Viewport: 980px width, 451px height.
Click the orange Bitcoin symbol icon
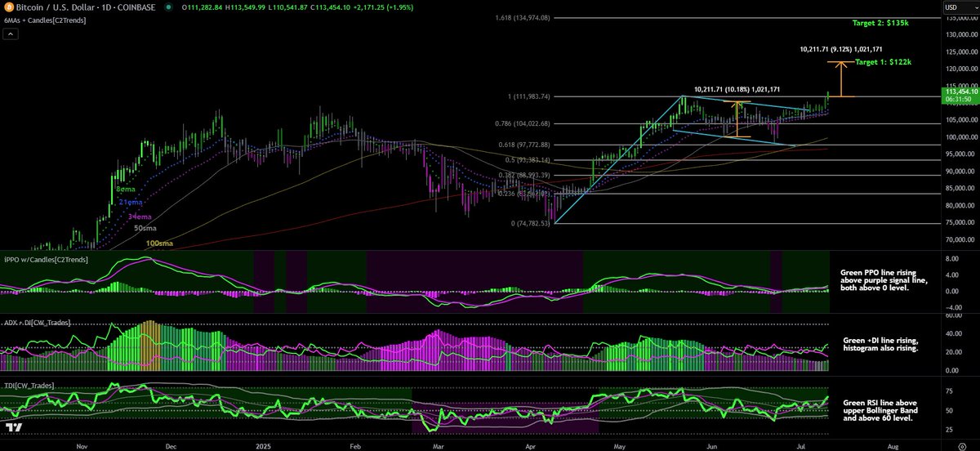(x=7, y=7)
